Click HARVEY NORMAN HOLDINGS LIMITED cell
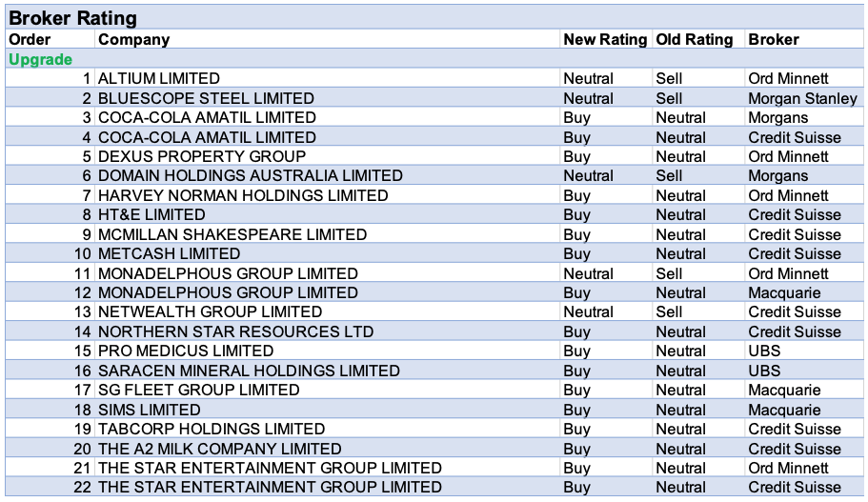Image resolution: width=868 pixels, height=502 pixels. [x=243, y=195]
